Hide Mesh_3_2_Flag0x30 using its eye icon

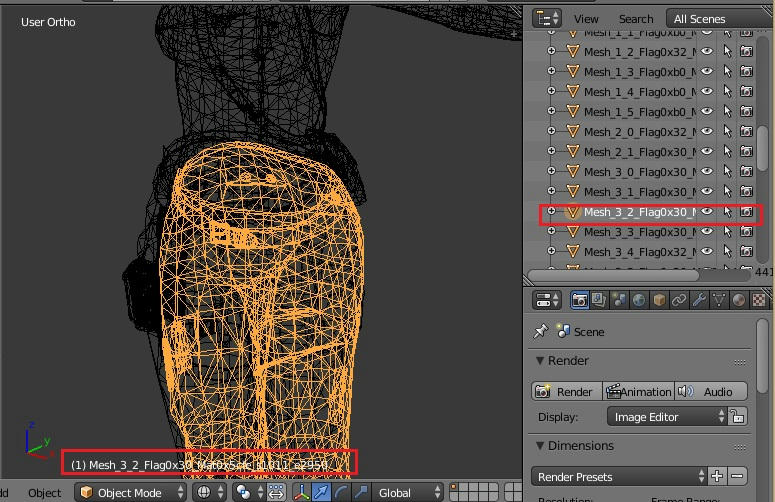[x=706, y=212]
